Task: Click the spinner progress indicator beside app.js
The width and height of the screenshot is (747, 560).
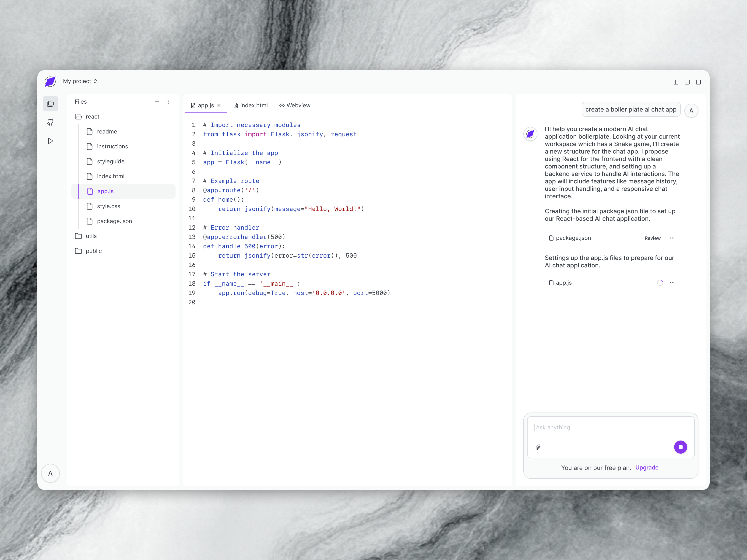Action: [x=660, y=283]
